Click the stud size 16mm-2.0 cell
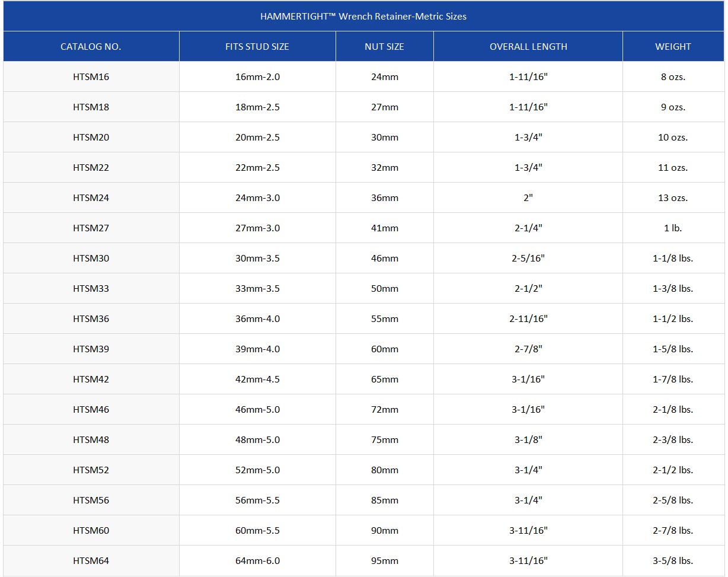 (257, 77)
